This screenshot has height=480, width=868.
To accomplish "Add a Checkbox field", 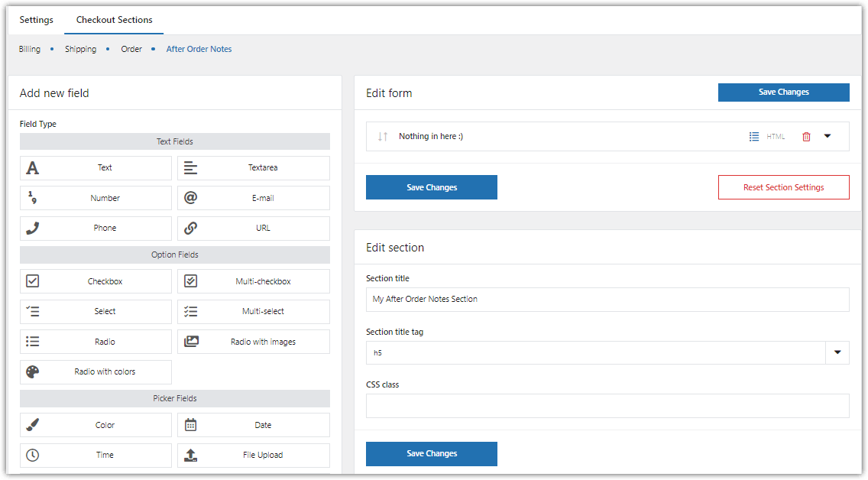I will pos(96,281).
